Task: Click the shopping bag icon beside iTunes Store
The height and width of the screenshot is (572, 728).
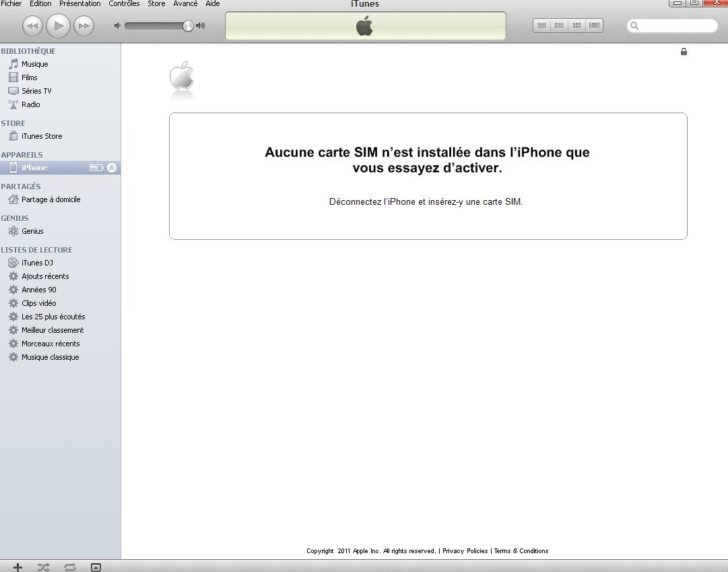Action: coord(13,135)
